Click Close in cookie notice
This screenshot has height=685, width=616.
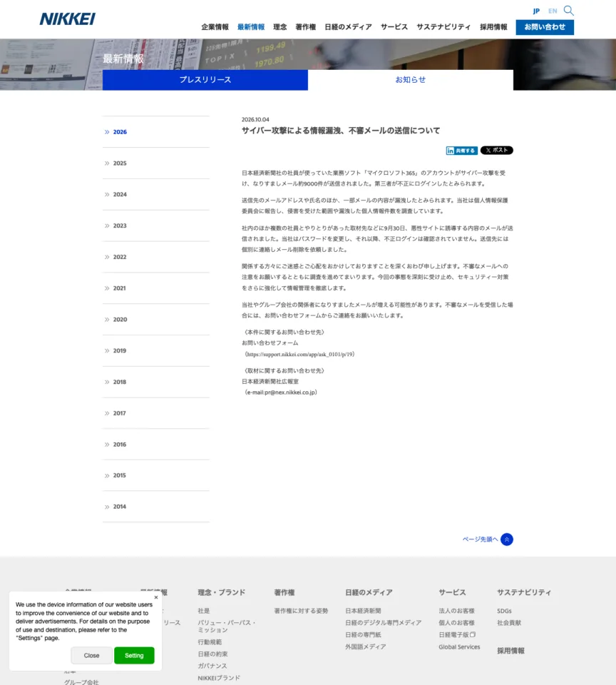click(x=92, y=656)
